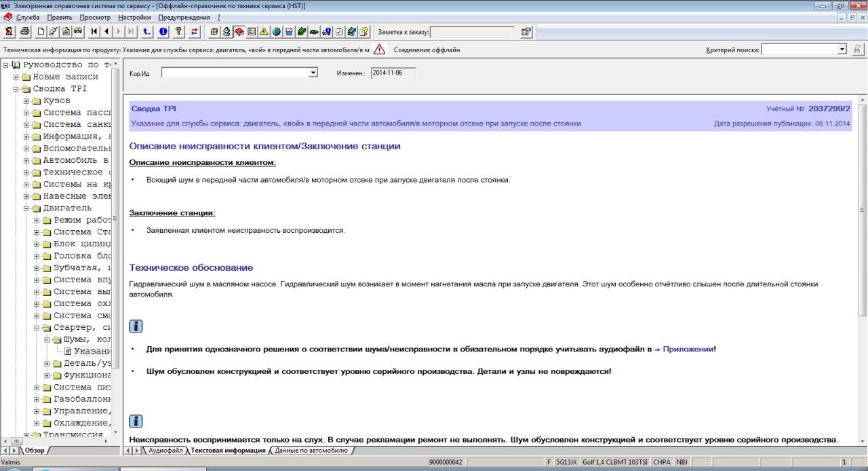Click the Заметка к заказу input field
Screen dimensions: 868x471
(472, 32)
